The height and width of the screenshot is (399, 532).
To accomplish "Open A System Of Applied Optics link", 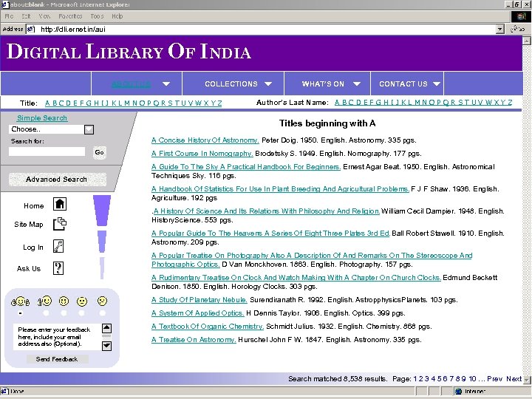I will [x=198, y=313].
